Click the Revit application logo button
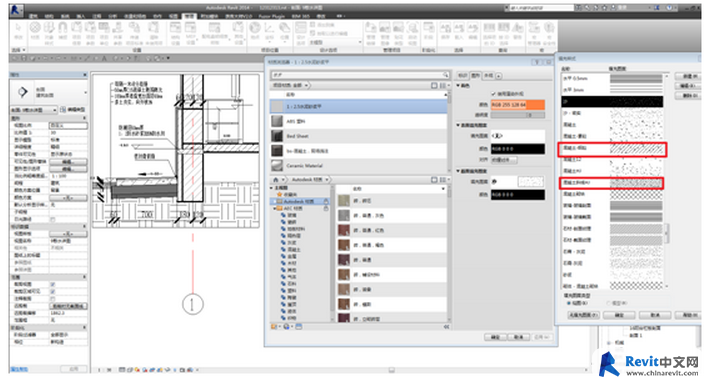The height and width of the screenshot is (385, 709). 17,10
